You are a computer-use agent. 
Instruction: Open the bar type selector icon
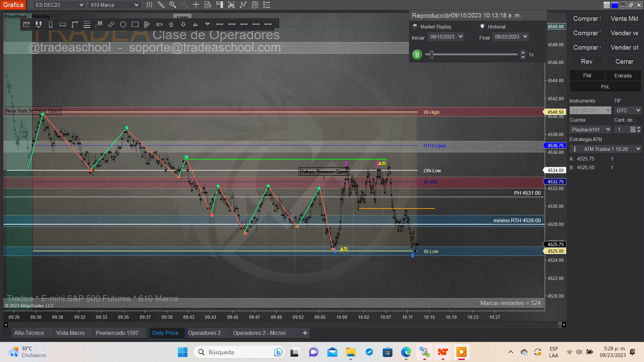click(x=149, y=5)
